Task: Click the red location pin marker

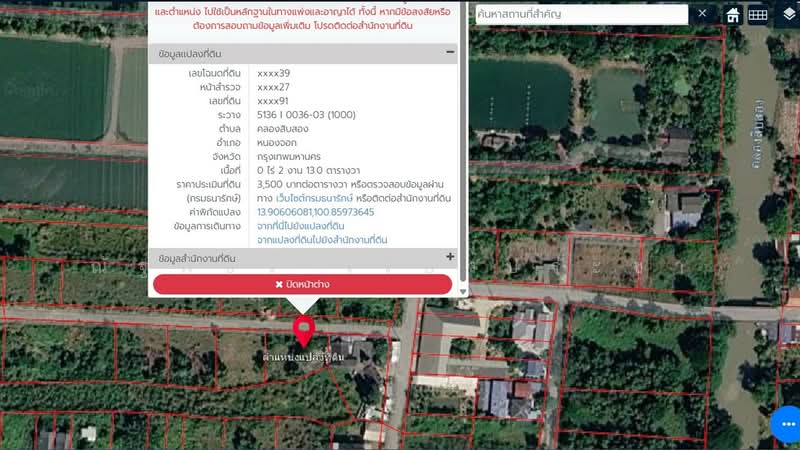Action: [303, 330]
